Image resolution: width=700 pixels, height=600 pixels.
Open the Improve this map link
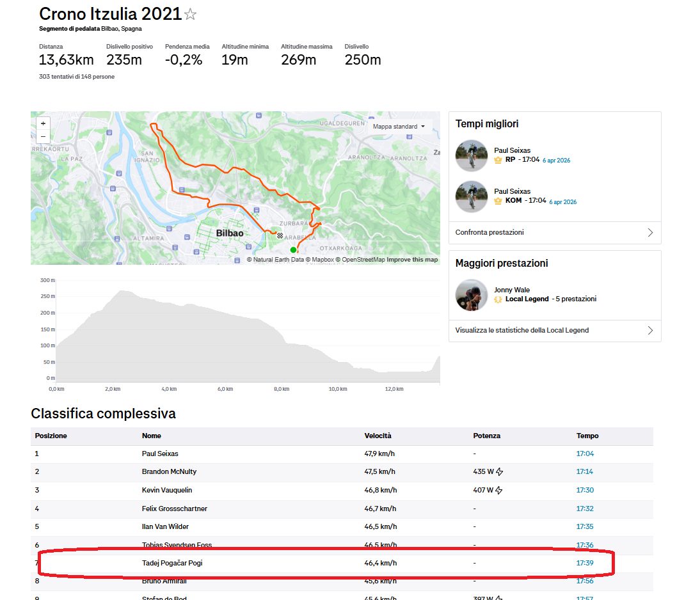tap(415, 260)
